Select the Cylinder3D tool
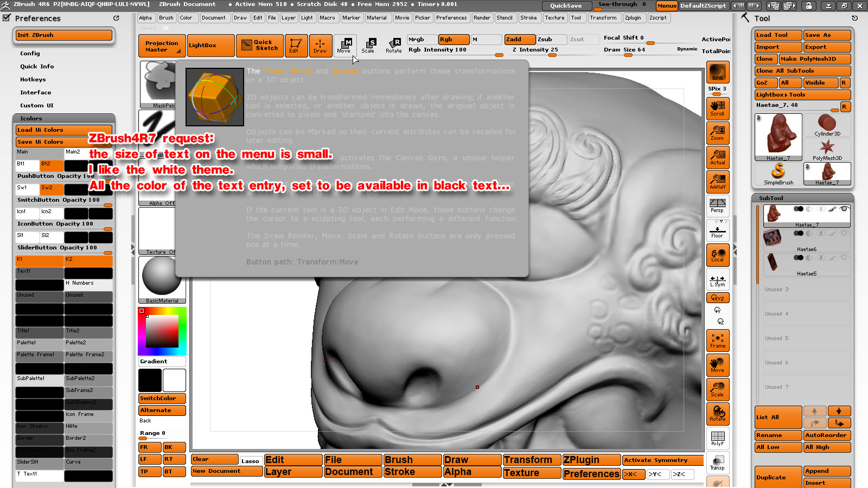Screen dimensions: 868x488 point(827,125)
